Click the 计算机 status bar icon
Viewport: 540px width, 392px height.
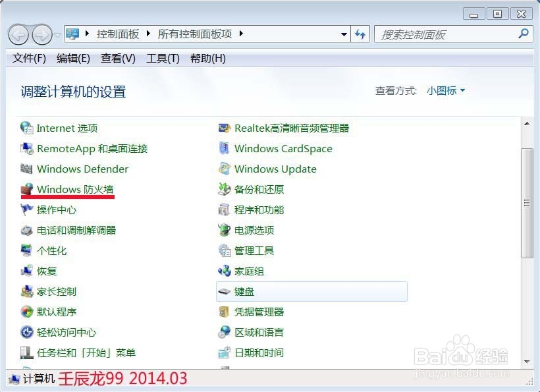pyautogui.click(x=14, y=379)
